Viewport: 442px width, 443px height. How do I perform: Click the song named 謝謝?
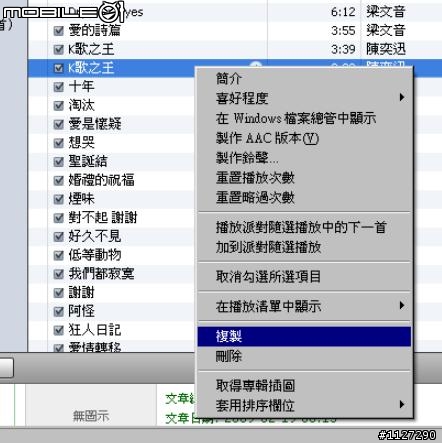click(81, 292)
